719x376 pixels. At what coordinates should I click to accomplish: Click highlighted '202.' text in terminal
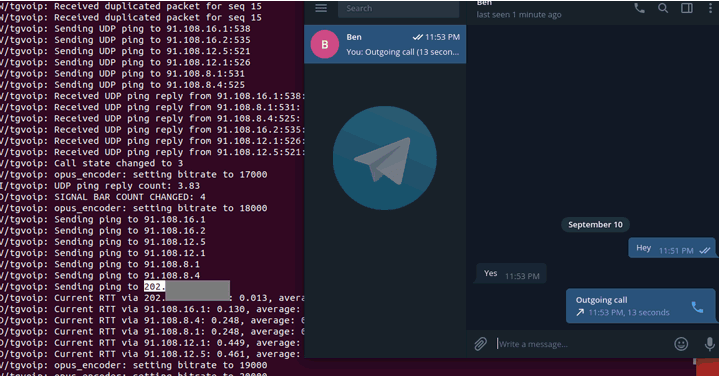pos(154,287)
